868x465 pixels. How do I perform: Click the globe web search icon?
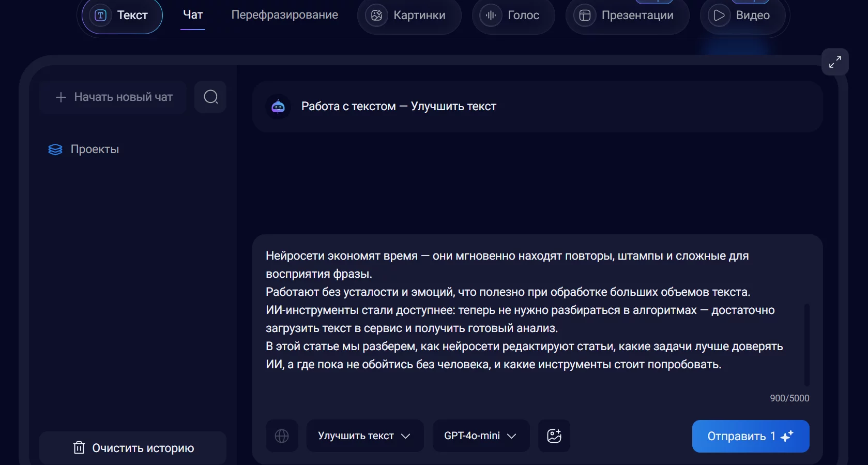point(282,436)
